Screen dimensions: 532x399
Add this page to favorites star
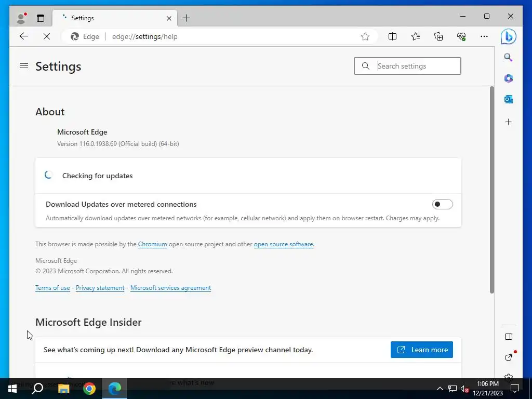(365, 36)
